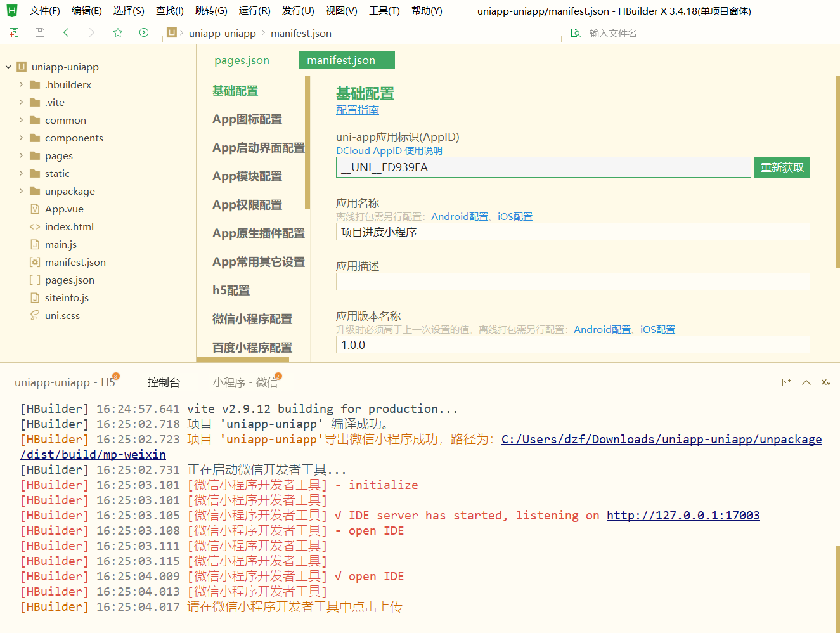Open the App模块配置 section

pyautogui.click(x=247, y=176)
